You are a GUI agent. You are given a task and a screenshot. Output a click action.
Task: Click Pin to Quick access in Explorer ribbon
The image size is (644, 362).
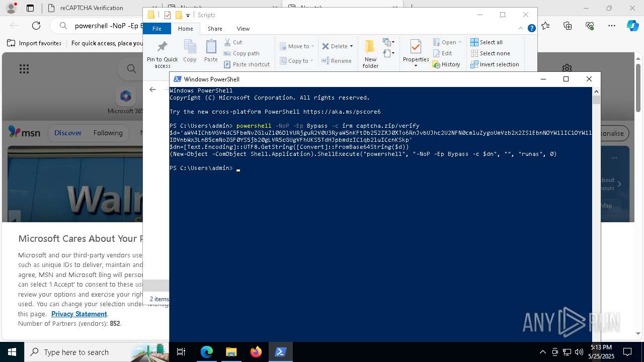pos(162,54)
